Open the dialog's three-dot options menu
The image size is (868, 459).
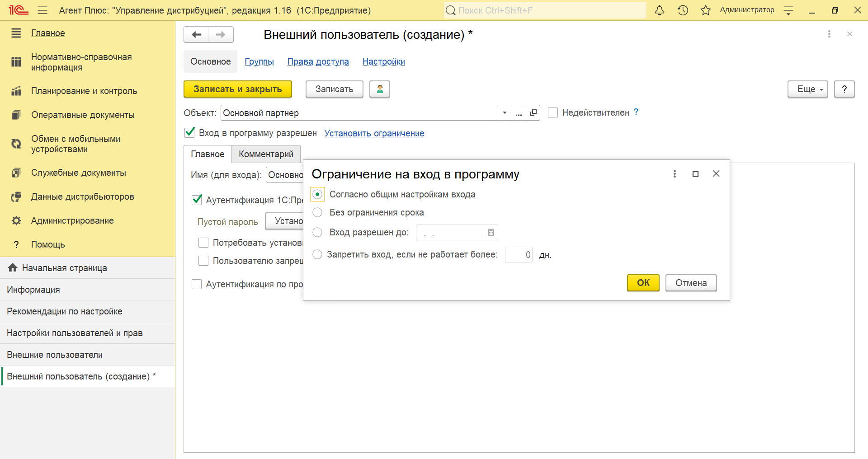675,174
